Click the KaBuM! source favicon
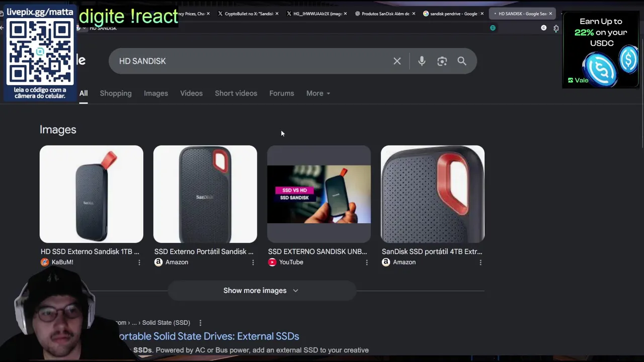Image resolution: width=644 pixels, height=362 pixels. point(45,262)
